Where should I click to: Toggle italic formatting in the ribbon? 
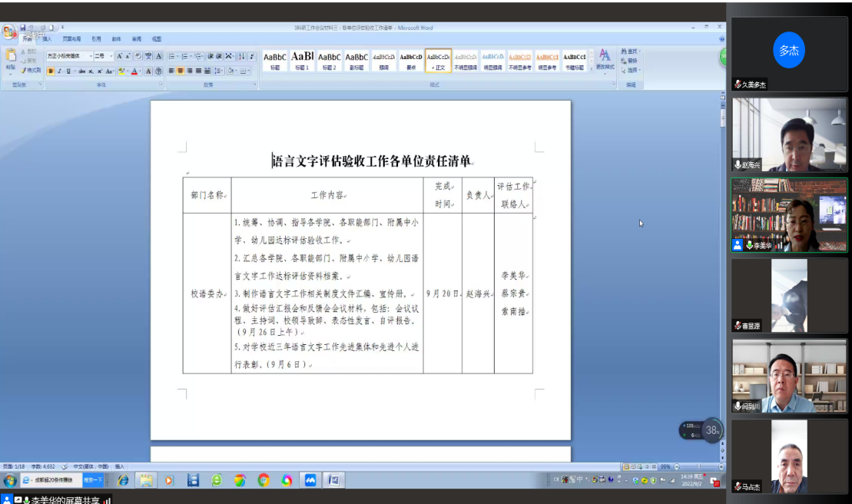click(59, 71)
